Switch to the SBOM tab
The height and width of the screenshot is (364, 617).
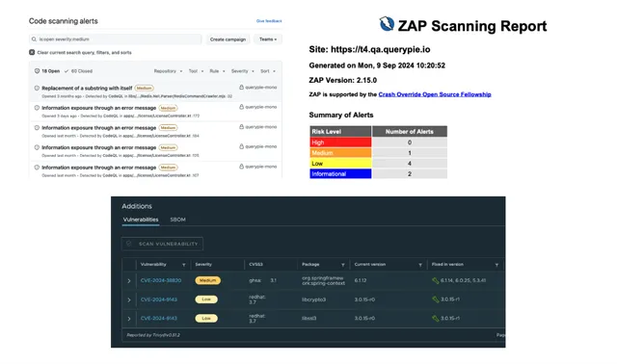click(177, 220)
